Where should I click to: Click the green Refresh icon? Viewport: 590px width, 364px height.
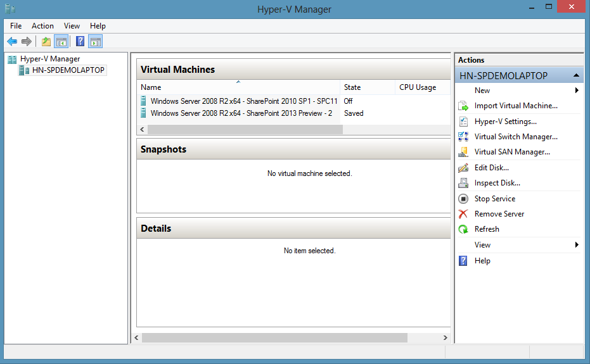pyautogui.click(x=463, y=229)
